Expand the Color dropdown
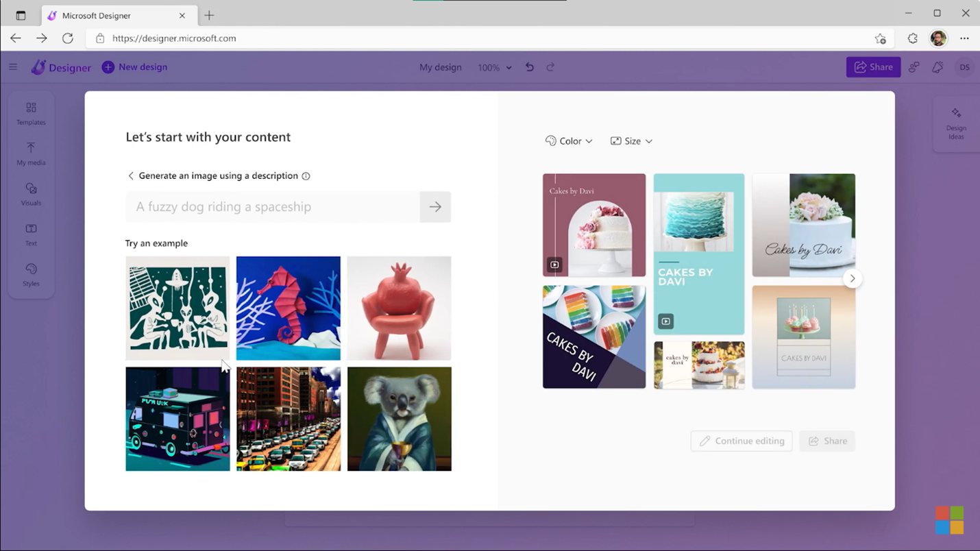 point(569,141)
